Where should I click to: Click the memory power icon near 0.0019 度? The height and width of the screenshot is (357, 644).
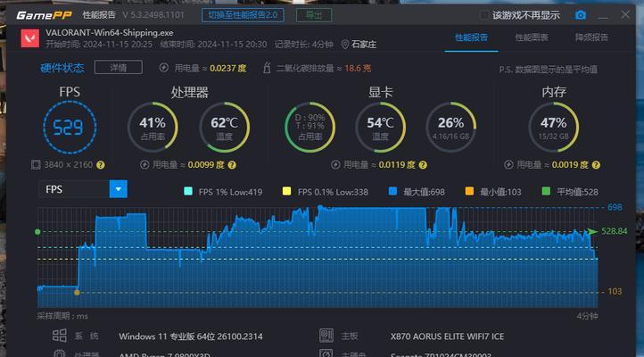pos(508,165)
